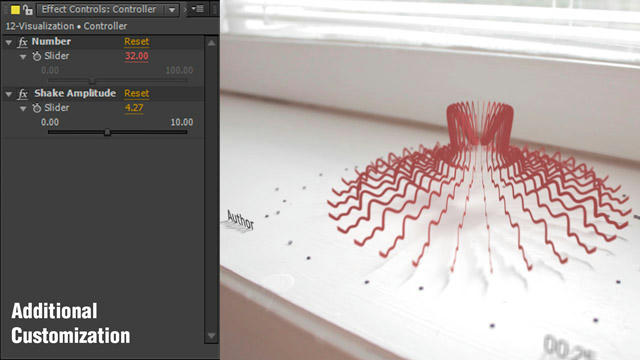Image resolution: width=640 pixels, height=360 pixels.
Task: Collapse the Shake Amplitude Slider triangle
Action: (23, 109)
